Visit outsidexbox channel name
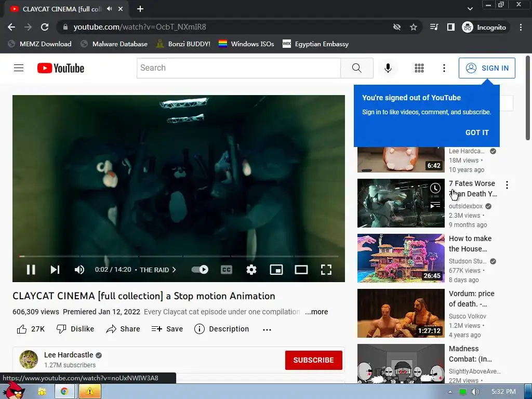The height and width of the screenshot is (399, 532). coord(465,206)
